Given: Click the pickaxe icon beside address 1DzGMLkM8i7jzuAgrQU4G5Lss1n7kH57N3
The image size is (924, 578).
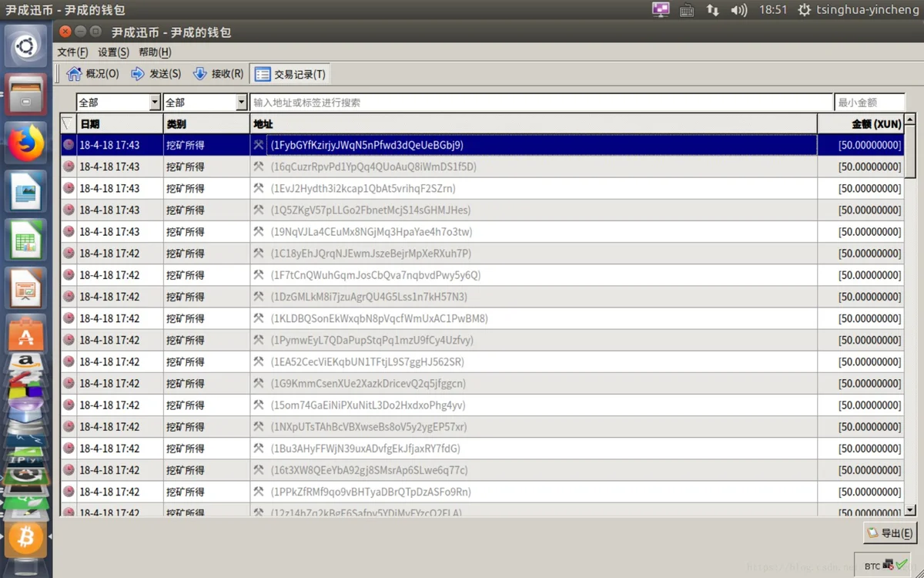Looking at the screenshot, I should click(259, 297).
